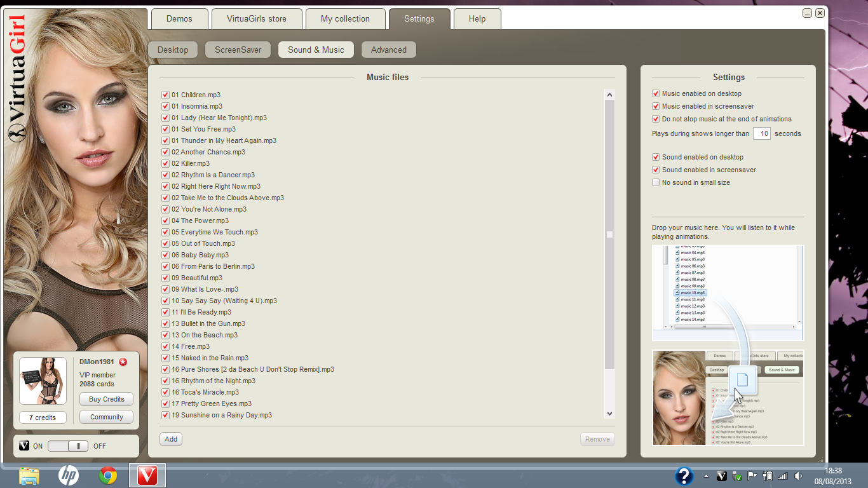Click music list scrollbar up arrow

pyautogui.click(x=609, y=95)
